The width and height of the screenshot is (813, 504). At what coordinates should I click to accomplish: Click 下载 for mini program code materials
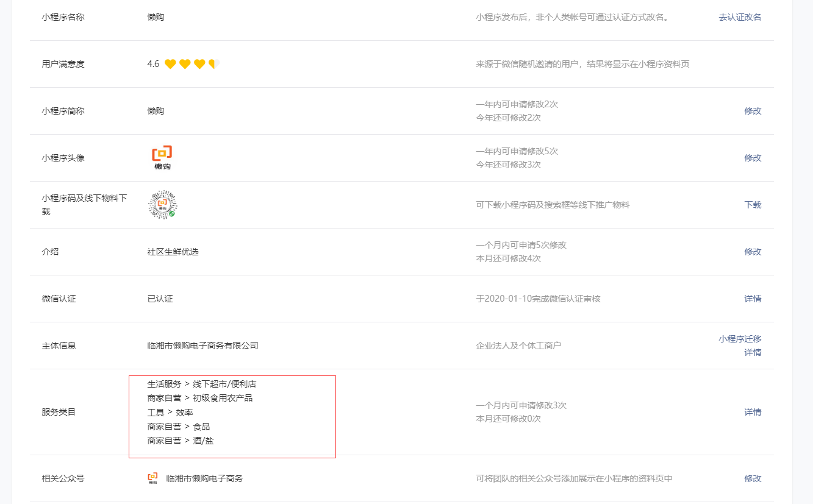pos(753,205)
